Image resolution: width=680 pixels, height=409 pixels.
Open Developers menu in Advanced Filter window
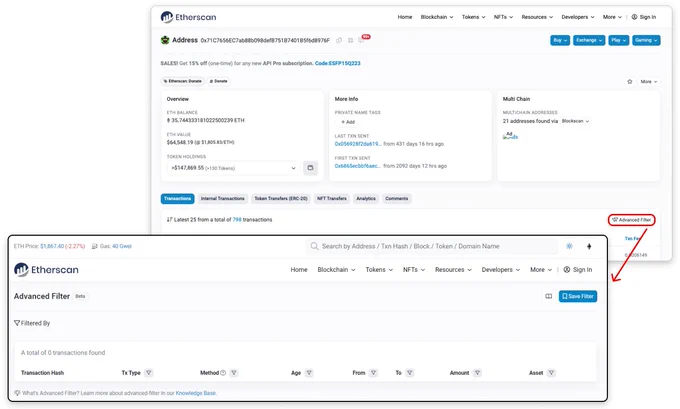[x=500, y=270]
